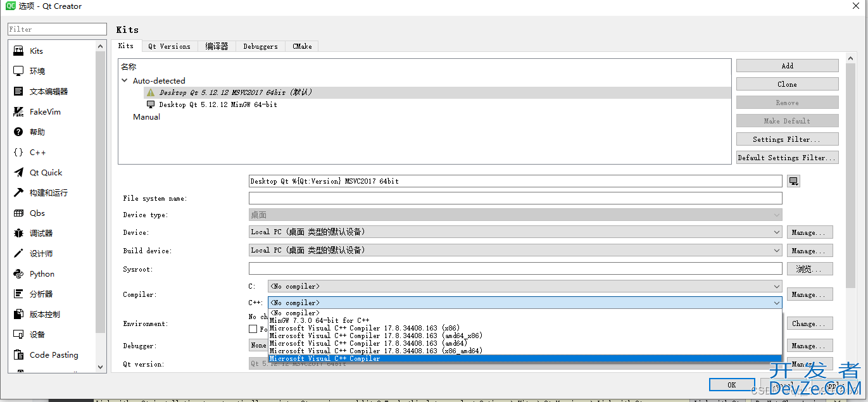Select the 环境 monitor icon in sidebar
Viewport: 868px width, 402px height.
click(x=18, y=72)
